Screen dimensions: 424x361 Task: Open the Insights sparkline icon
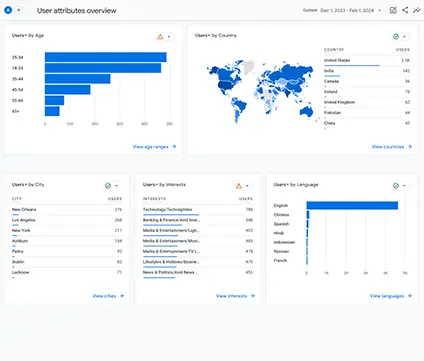(x=417, y=10)
